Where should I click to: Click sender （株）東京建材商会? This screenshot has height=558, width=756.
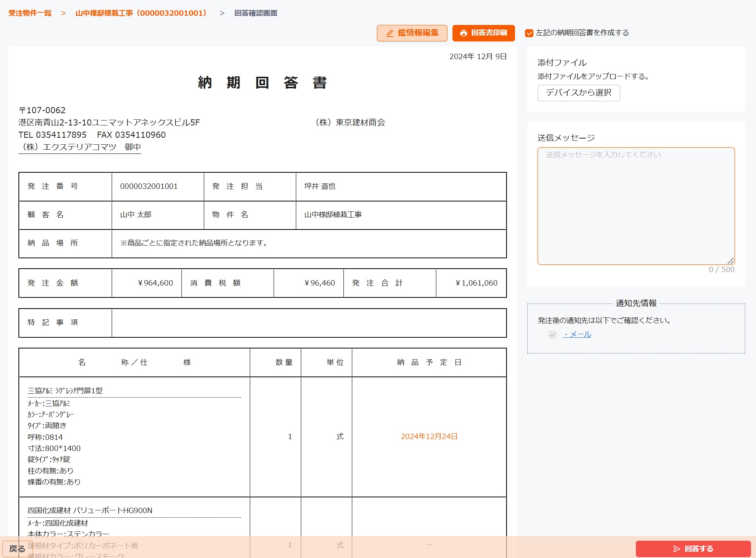(348, 123)
